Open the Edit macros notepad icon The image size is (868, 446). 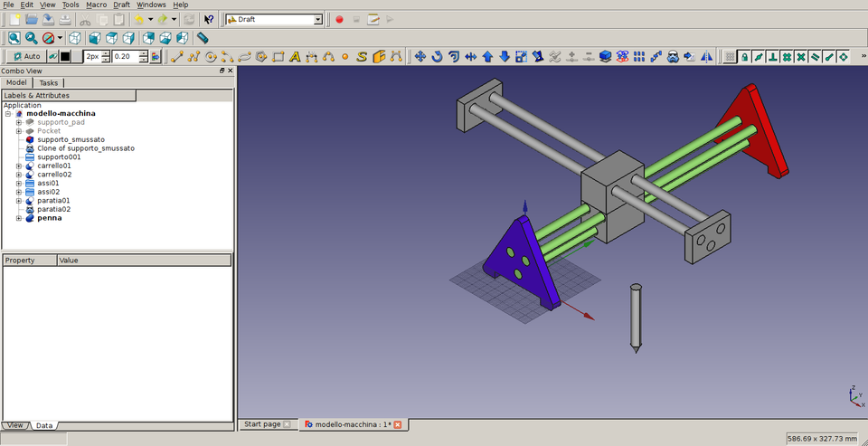coord(373,19)
